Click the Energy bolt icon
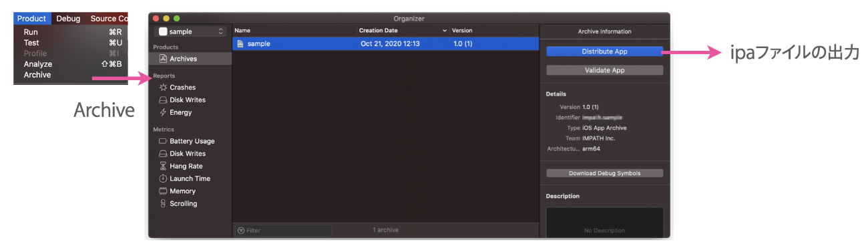This screenshot has height=252, width=868. (x=163, y=112)
